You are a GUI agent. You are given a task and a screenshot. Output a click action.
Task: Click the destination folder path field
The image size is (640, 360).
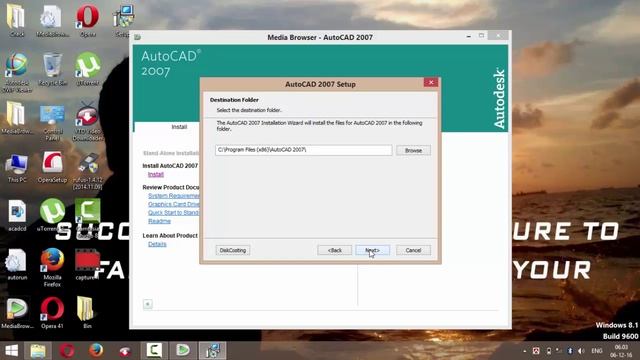point(304,150)
